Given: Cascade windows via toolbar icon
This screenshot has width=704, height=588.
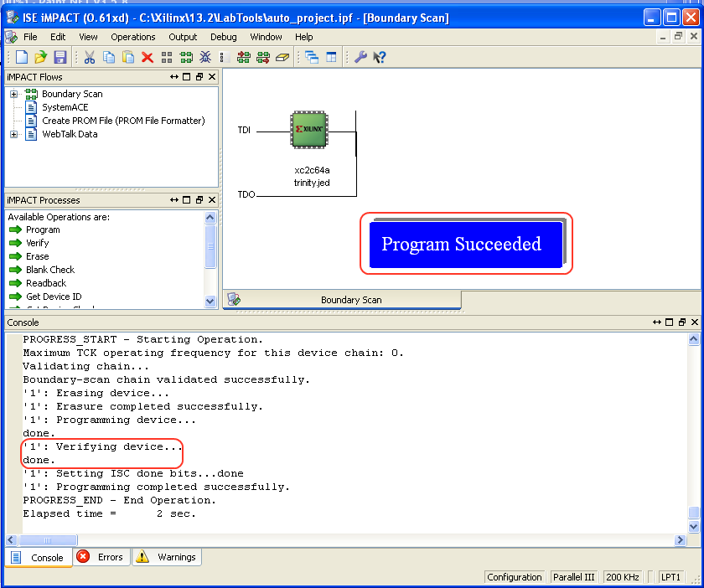Looking at the screenshot, I should (312, 57).
